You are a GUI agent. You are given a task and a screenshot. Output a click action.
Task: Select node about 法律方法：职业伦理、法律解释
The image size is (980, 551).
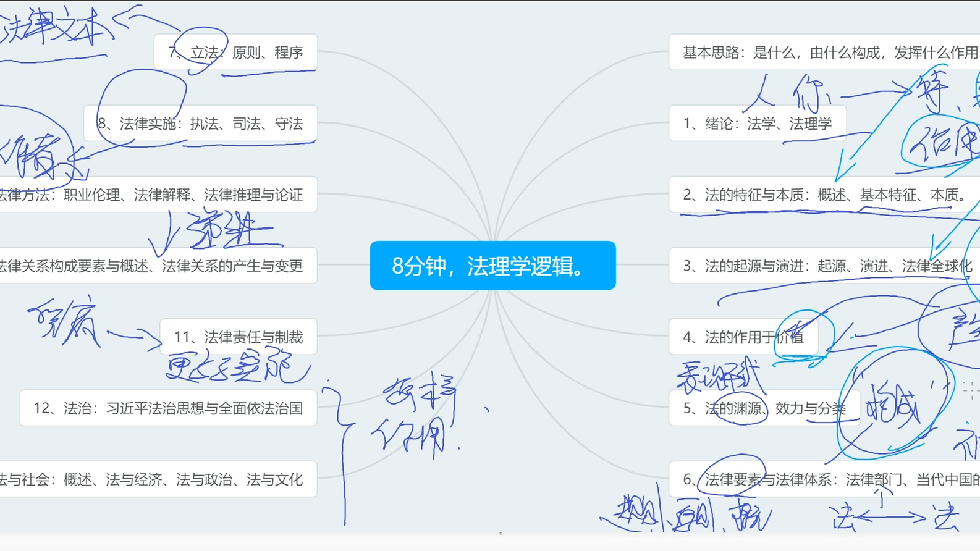(x=158, y=195)
